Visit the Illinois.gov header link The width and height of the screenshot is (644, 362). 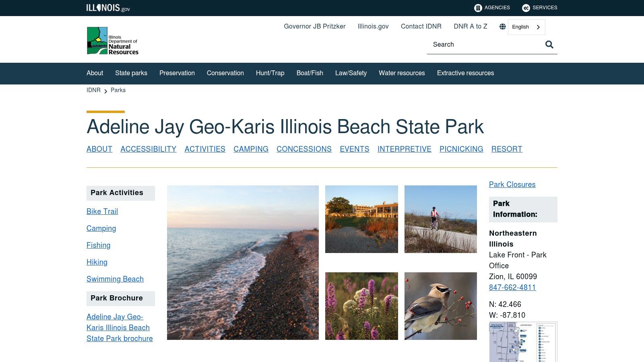(373, 27)
